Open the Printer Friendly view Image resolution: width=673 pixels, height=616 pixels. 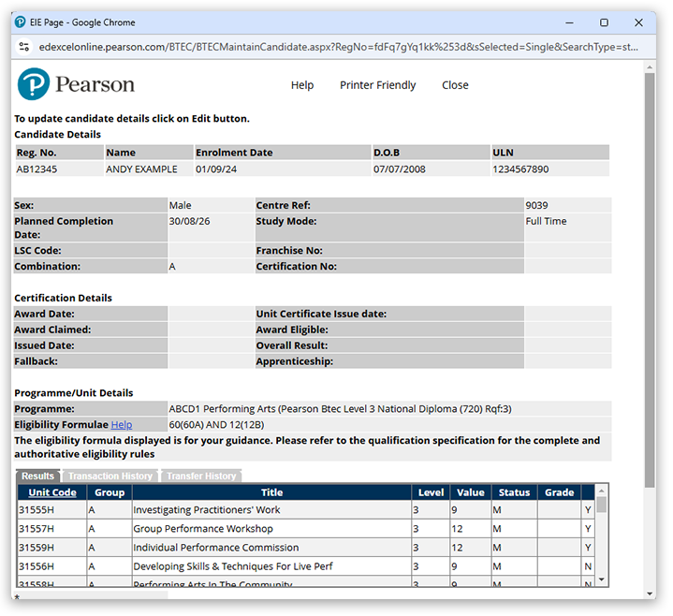coord(377,85)
